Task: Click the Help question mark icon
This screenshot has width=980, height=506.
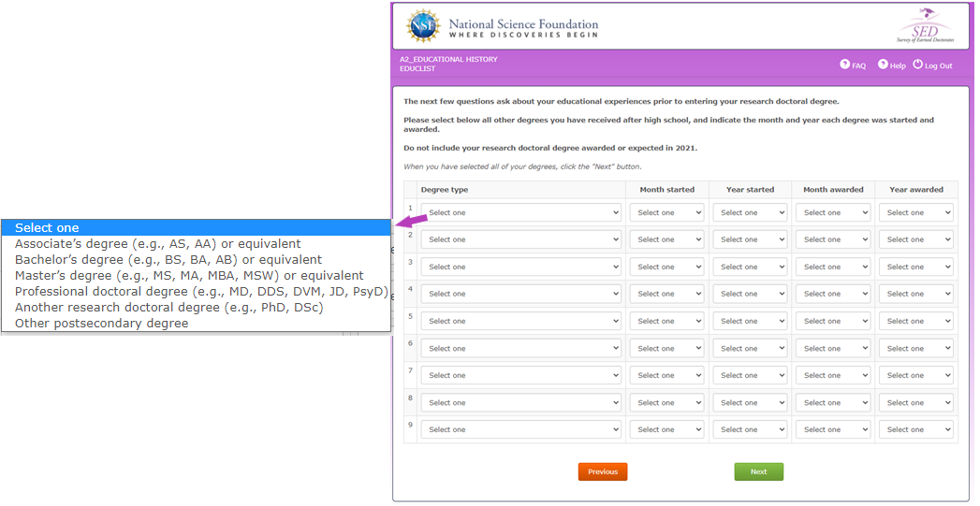Action: [x=883, y=65]
